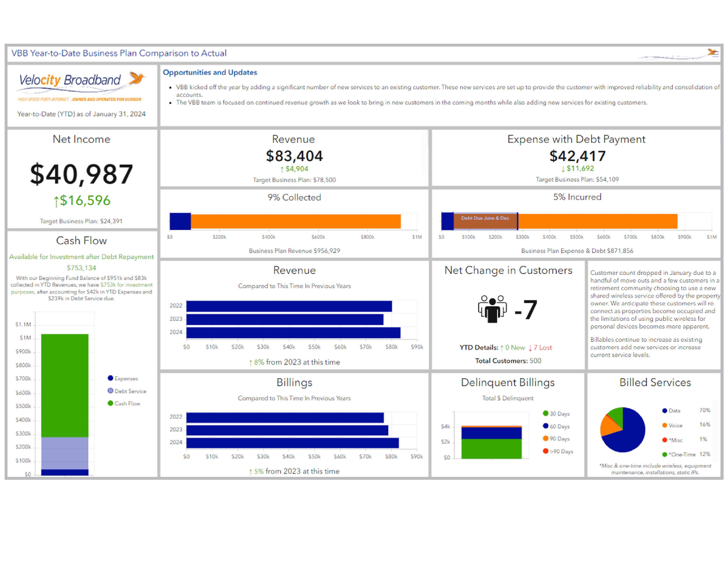
Task: Click the 0 New customers indicator
Action: [x=513, y=348]
